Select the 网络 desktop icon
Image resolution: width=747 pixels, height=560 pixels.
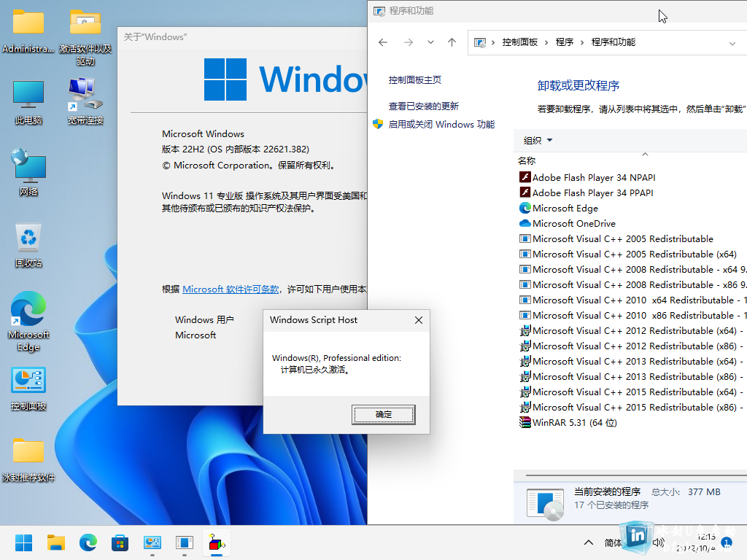point(28,172)
